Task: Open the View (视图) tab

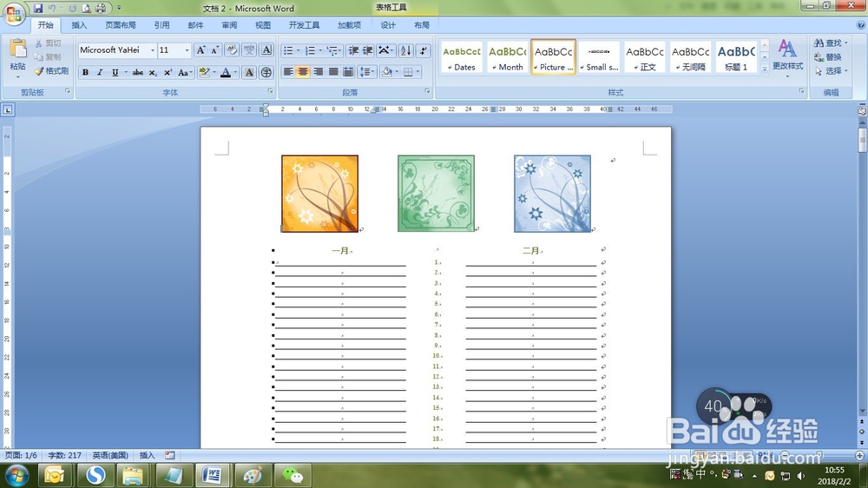Action: point(262,25)
